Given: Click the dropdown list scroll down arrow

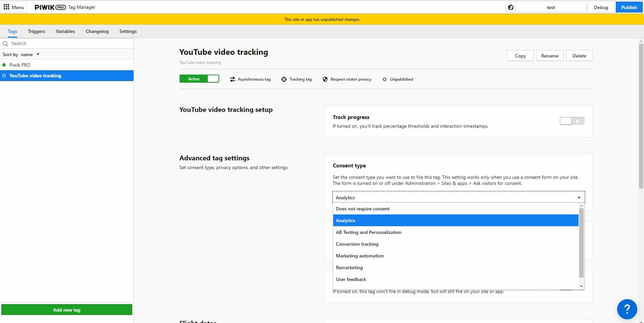Looking at the screenshot, I should coord(582,286).
